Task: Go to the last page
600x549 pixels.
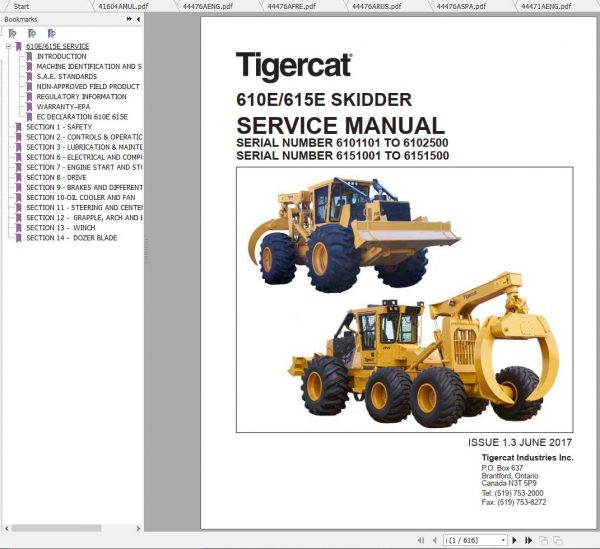Action: [x=528, y=540]
